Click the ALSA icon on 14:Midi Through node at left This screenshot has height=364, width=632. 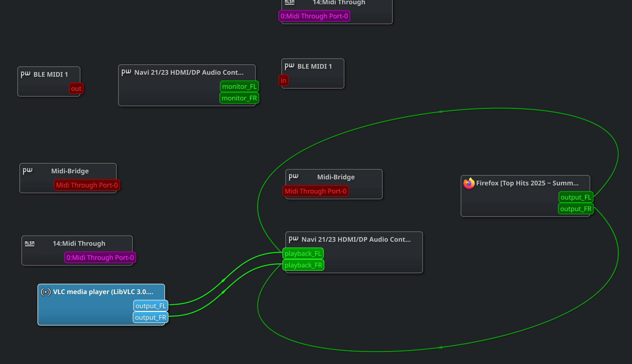pyautogui.click(x=29, y=243)
